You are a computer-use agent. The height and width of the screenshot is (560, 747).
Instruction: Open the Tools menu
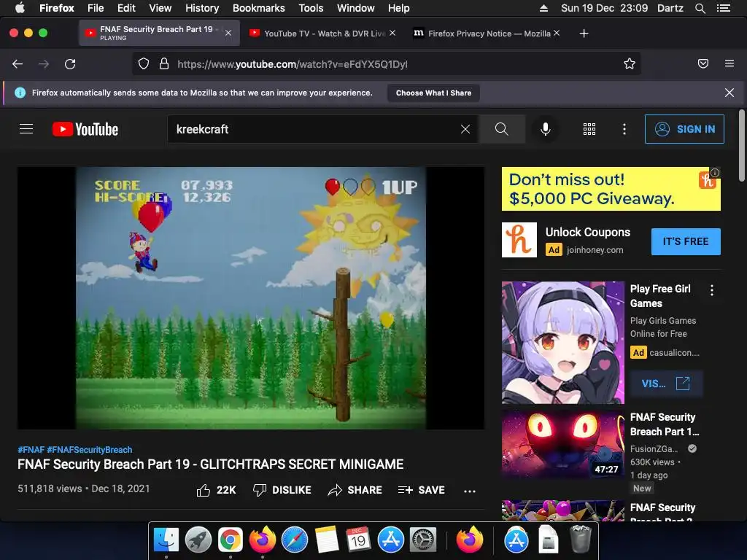[311, 8]
